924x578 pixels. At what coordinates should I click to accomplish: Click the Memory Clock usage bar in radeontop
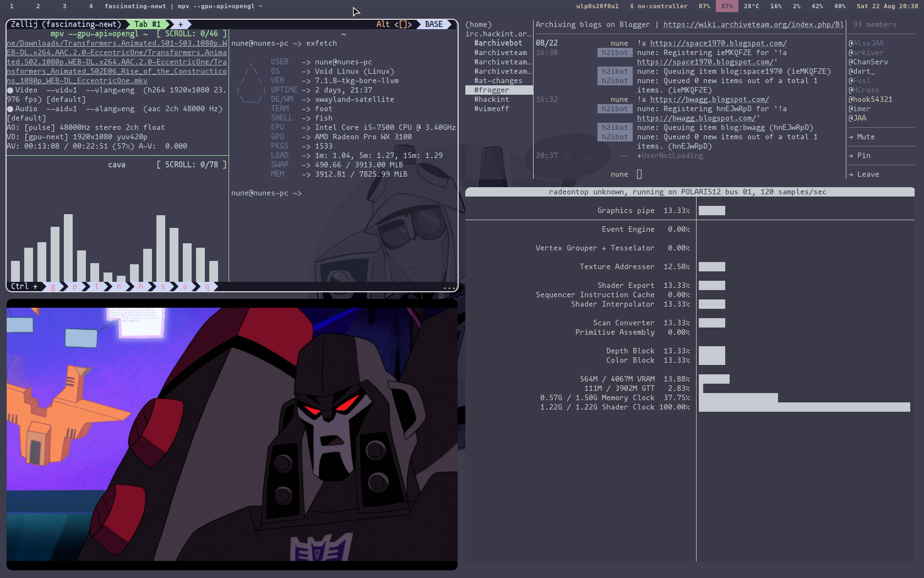(x=738, y=398)
